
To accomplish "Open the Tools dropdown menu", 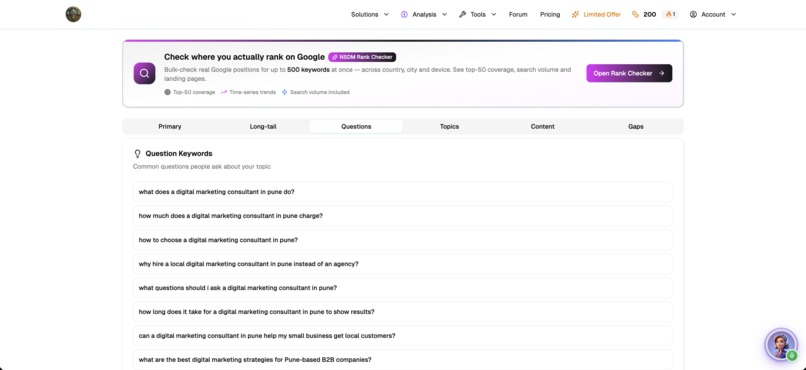I will coord(478,14).
